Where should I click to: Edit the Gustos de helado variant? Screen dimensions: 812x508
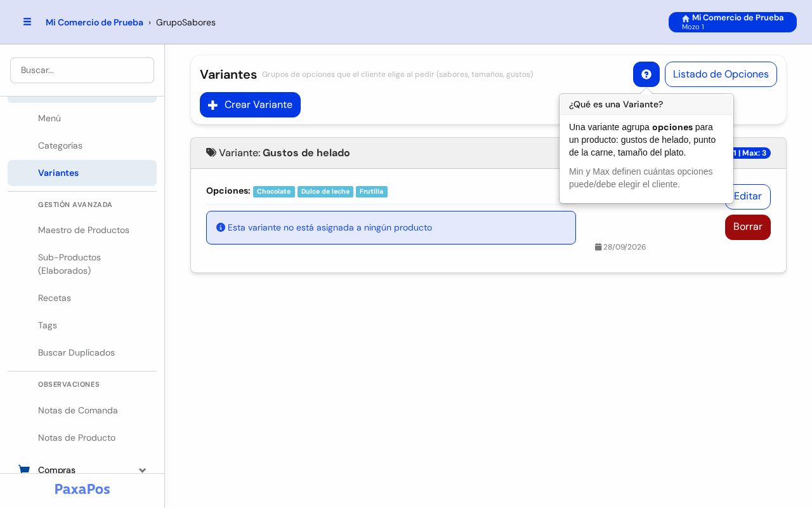748,197
